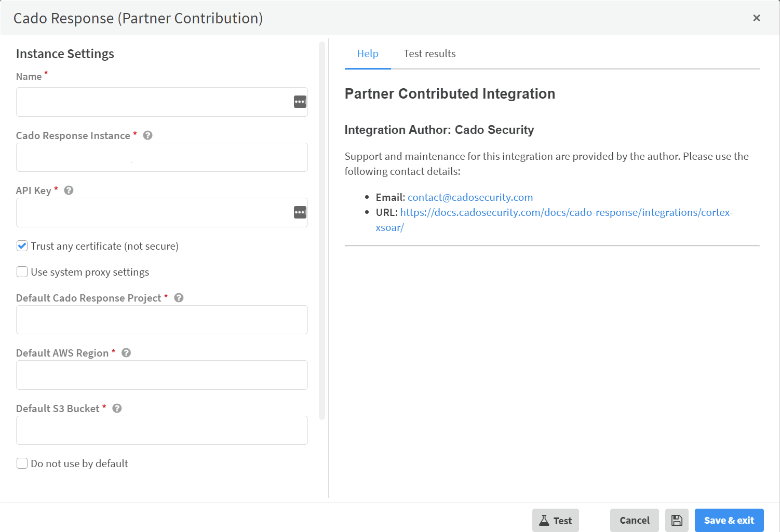Focus the Default S3 Bucket field

click(162, 430)
